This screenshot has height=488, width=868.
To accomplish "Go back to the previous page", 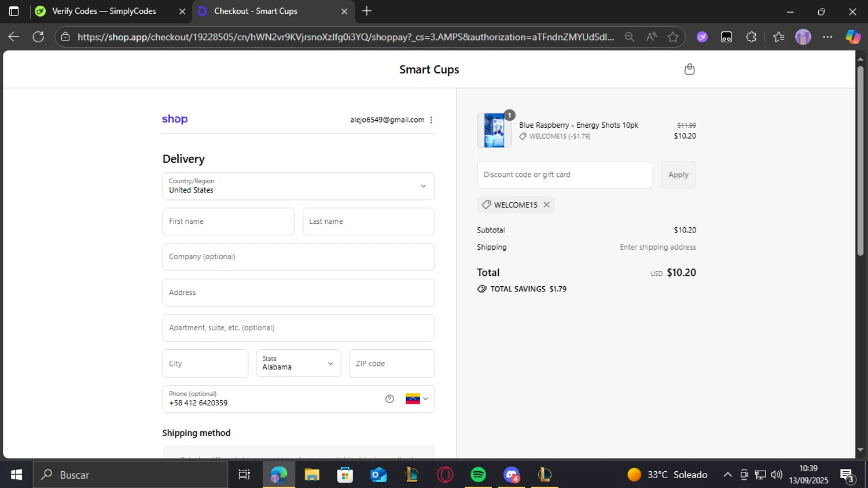I will pyautogui.click(x=14, y=37).
